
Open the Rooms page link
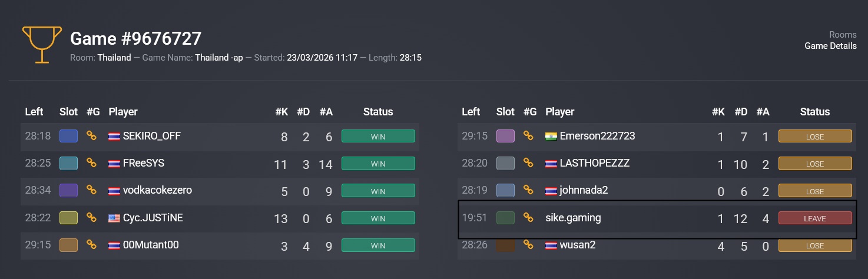coord(843,35)
